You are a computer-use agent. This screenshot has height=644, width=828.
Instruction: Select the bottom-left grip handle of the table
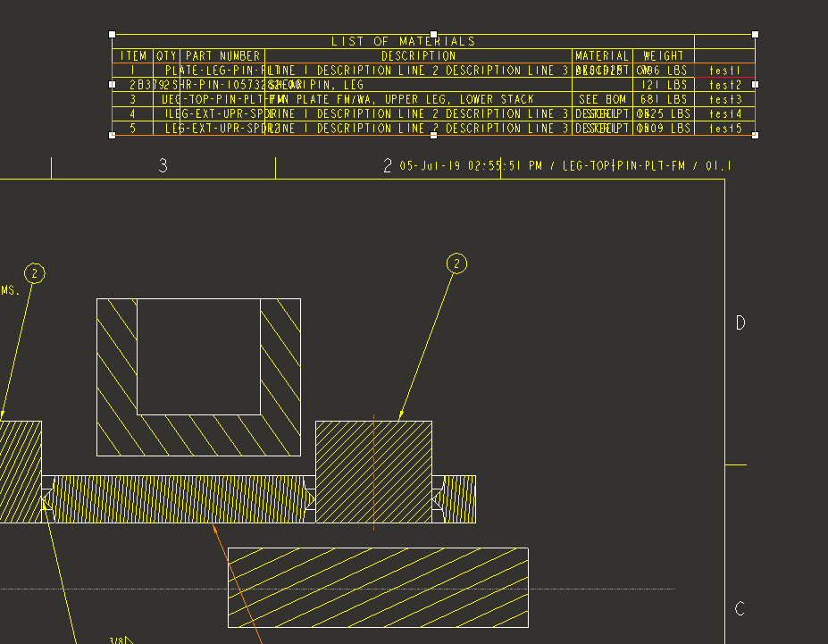click(x=111, y=136)
